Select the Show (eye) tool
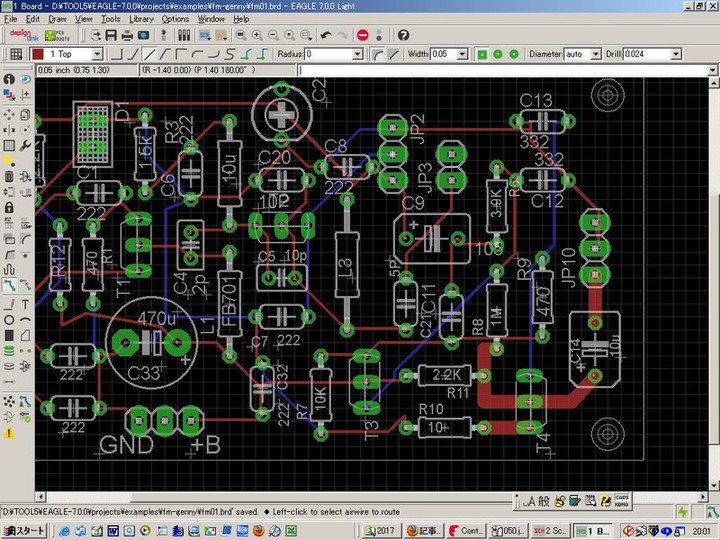The image size is (720, 540). click(x=24, y=79)
